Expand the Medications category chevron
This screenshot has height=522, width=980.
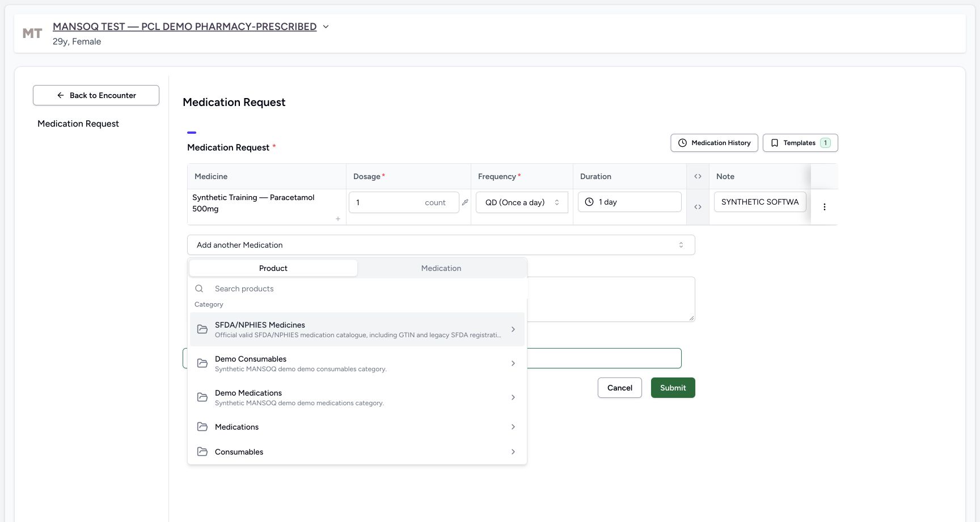(x=513, y=427)
